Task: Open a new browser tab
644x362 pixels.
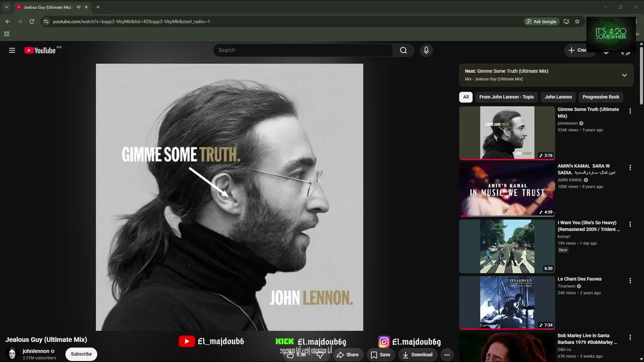Action: pyautogui.click(x=98, y=7)
